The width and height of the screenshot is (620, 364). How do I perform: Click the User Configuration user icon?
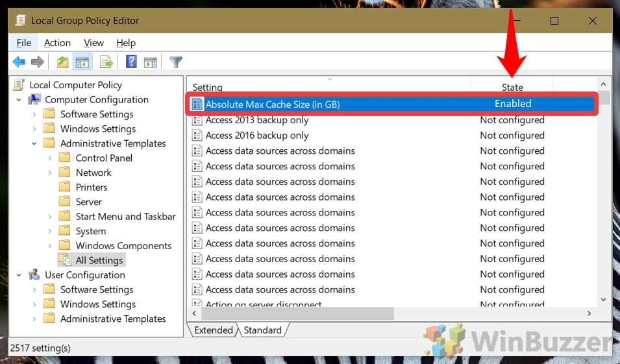click(34, 274)
